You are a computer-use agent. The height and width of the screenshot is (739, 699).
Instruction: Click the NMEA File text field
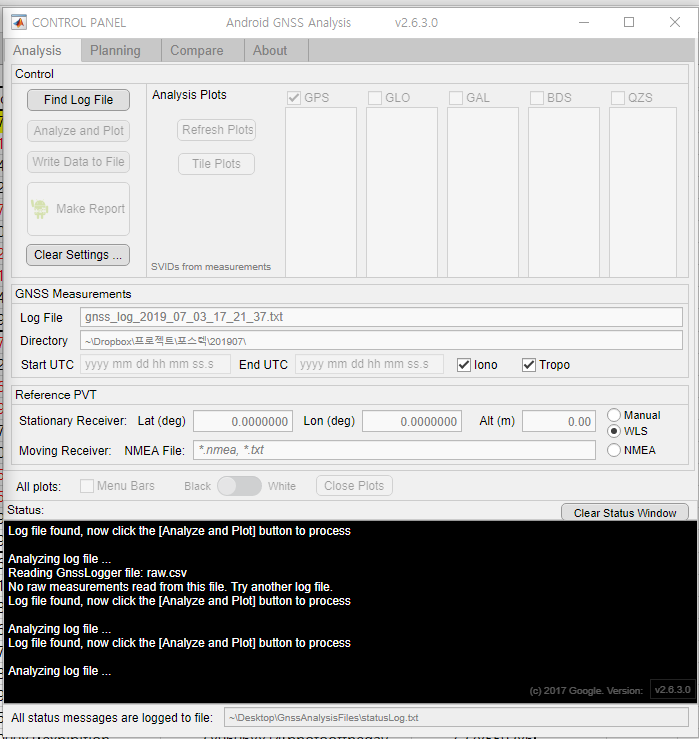[393, 451]
